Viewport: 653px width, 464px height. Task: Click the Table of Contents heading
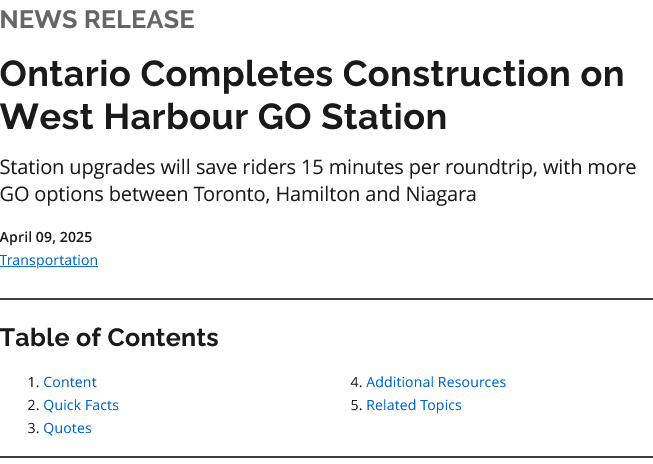(109, 338)
